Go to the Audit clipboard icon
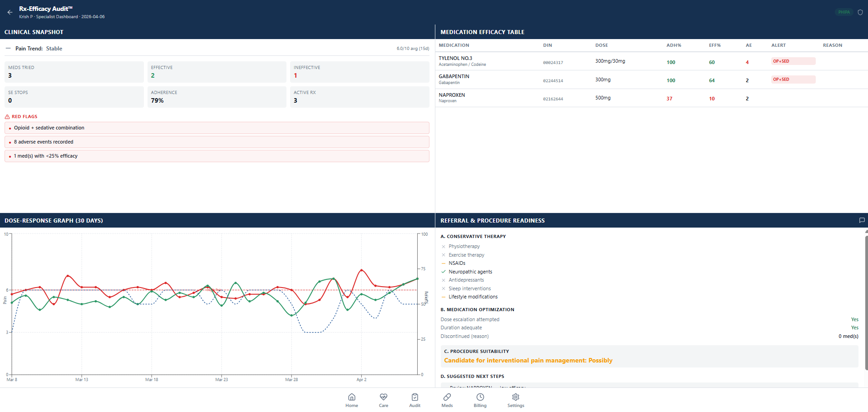Screen dimensions: 868x412 [x=414, y=400]
